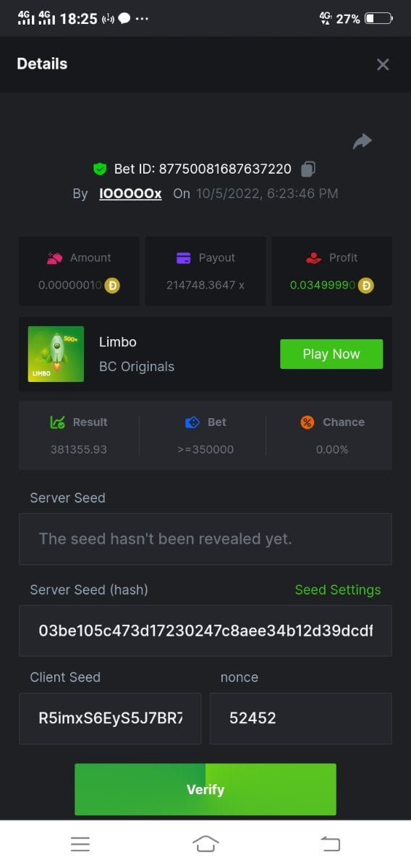Tap the Dogecoin icon beside Profit
Viewport: 411px width, 868px height.
(x=366, y=285)
